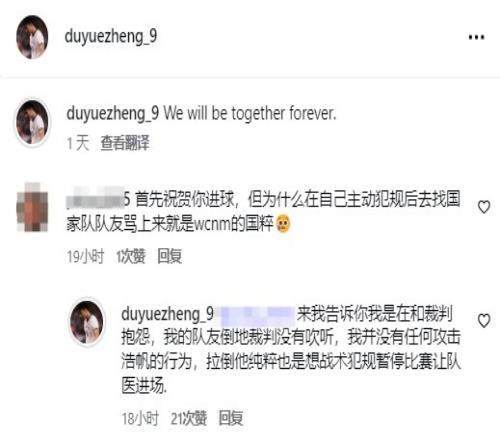
Task: Like the comment about wcnm with heart
Action: (x=484, y=207)
